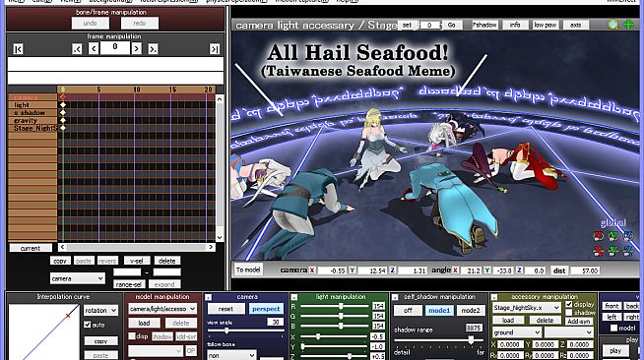The image size is (644, 360).
Task: Switch self shadow to off
Action: pos(408,311)
